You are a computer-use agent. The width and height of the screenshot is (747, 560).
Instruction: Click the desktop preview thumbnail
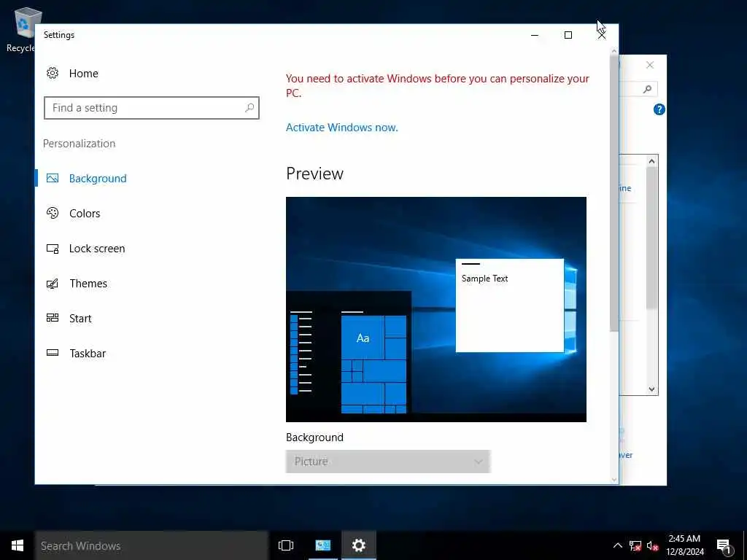[x=436, y=309]
